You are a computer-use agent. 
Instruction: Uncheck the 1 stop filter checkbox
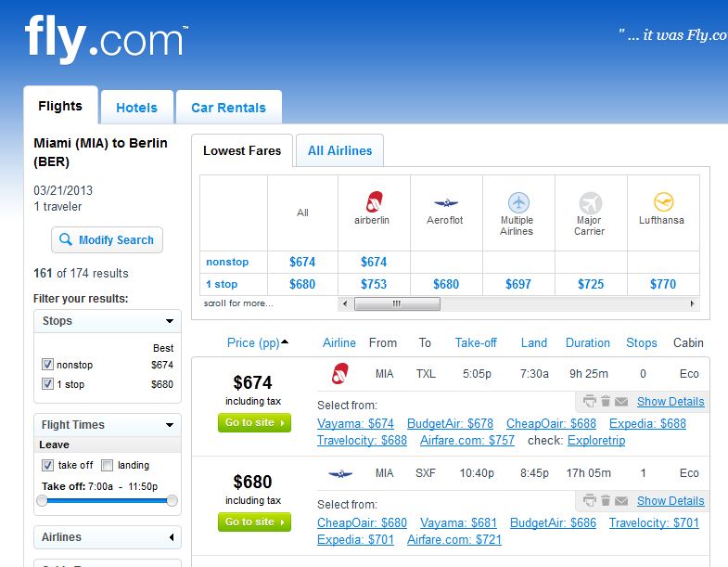point(47,384)
